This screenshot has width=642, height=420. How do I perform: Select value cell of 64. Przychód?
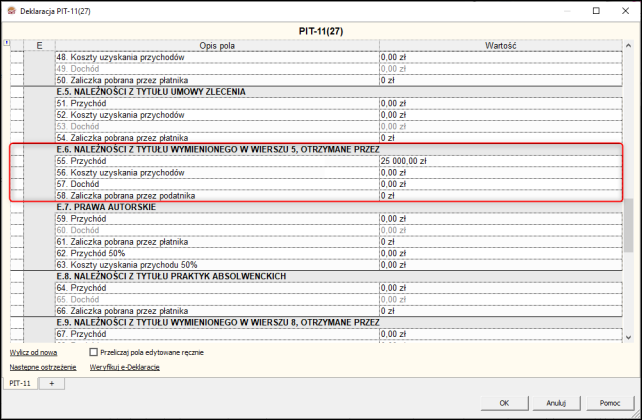[x=500, y=288]
